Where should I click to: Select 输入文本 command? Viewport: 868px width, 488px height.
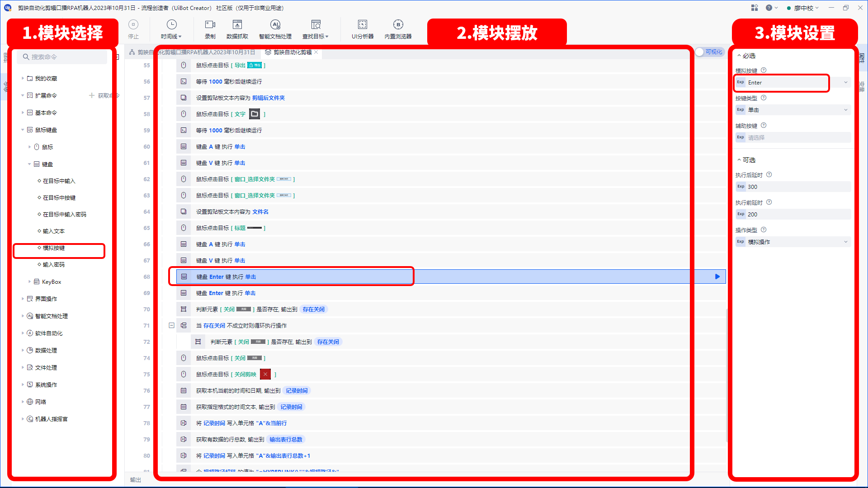[54, 231]
